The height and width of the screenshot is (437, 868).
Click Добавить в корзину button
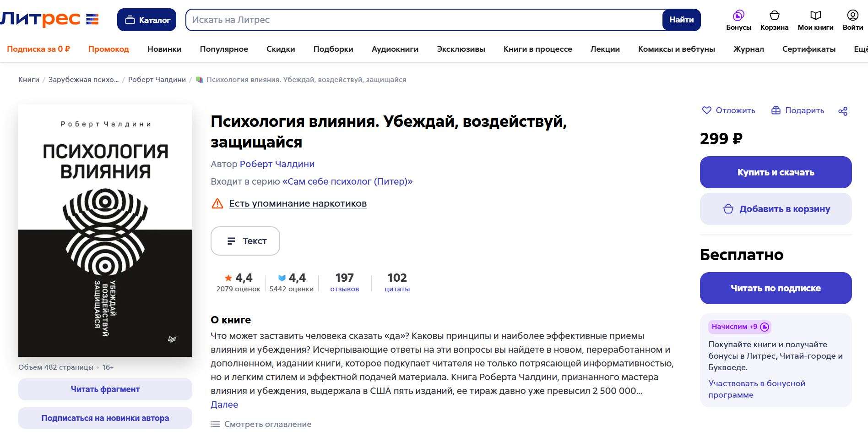(776, 209)
